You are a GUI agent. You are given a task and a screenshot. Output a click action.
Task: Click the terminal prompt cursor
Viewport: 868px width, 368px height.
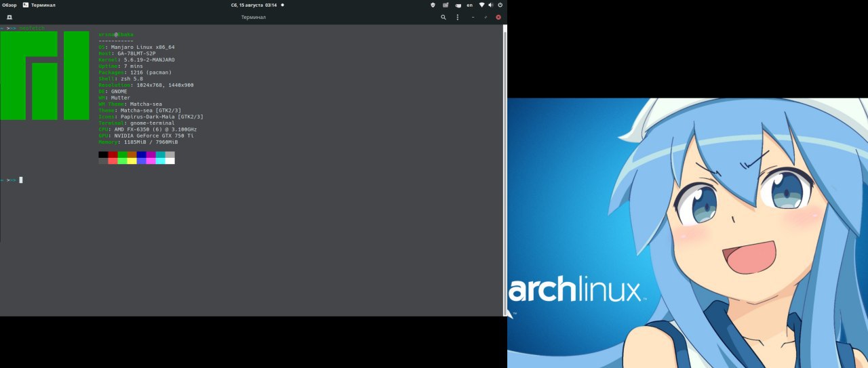tap(21, 180)
